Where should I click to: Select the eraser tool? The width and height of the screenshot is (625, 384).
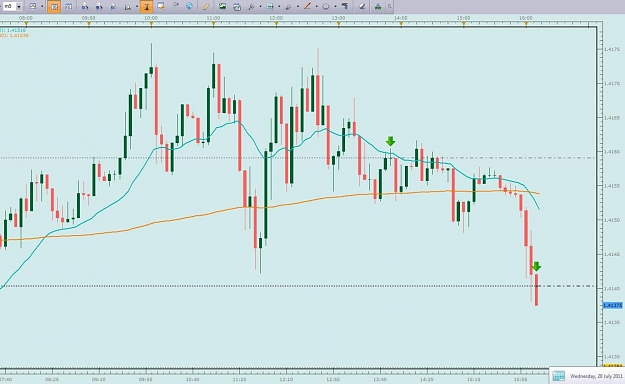tap(362, 6)
